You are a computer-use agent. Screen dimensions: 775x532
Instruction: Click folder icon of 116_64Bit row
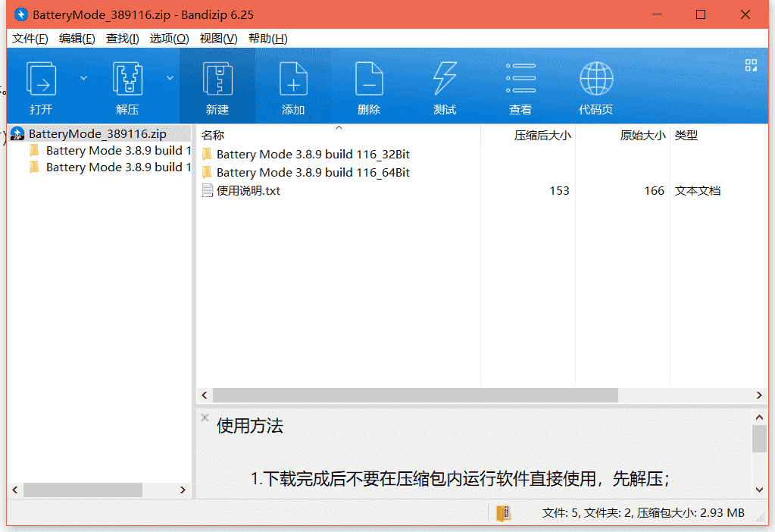click(x=207, y=173)
